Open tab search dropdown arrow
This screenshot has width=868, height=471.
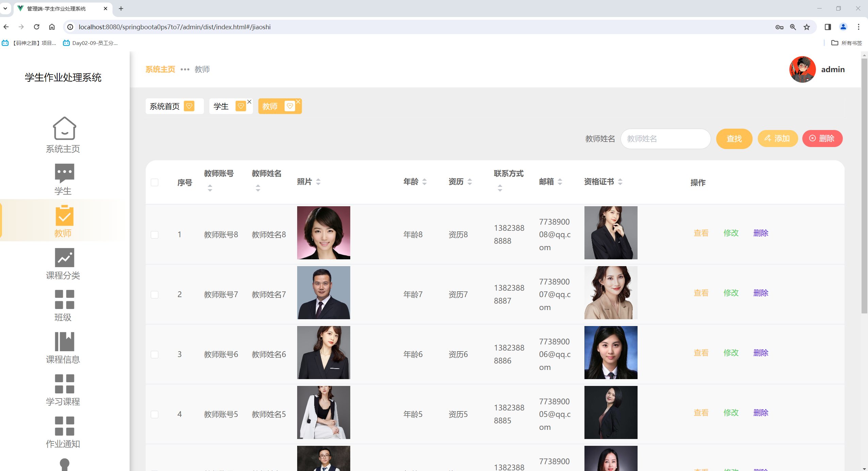pyautogui.click(x=5, y=9)
